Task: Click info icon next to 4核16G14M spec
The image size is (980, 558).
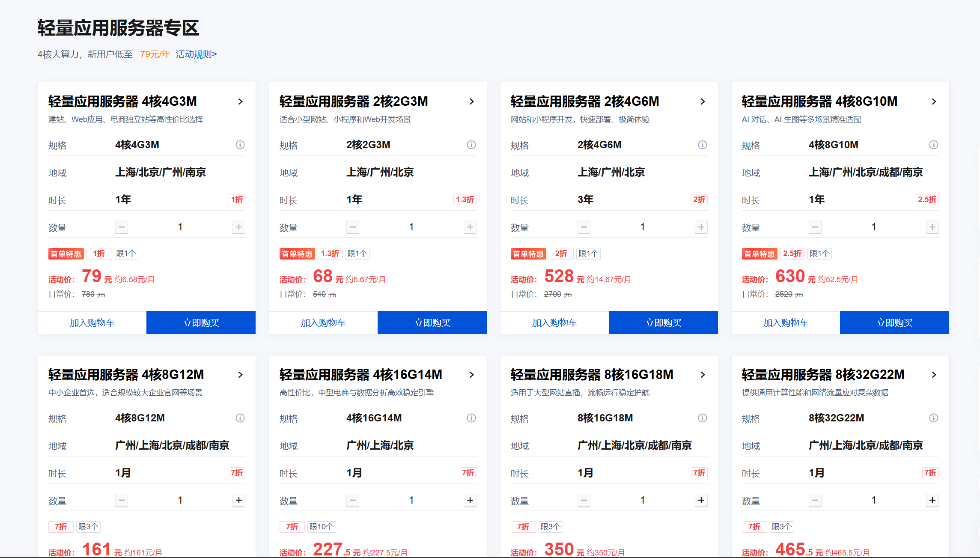Action: coord(471,418)
